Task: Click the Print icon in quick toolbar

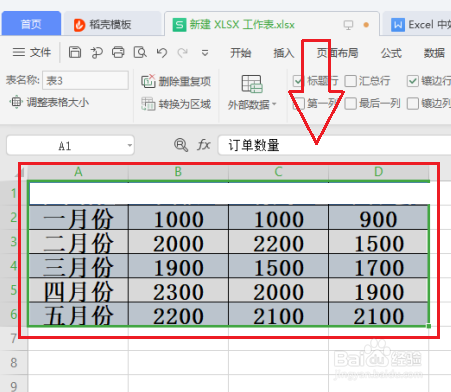Action: point(118,52)
